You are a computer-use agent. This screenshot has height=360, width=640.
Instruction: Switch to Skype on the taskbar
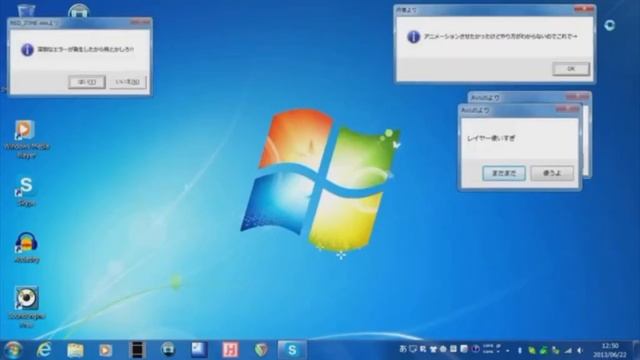coord(292,350)
